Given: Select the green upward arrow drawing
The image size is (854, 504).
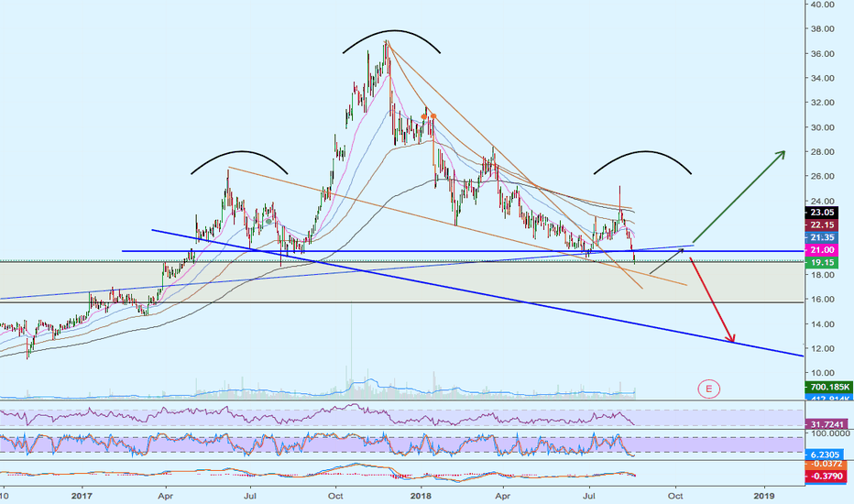Looking at the screenshot, I should [x=739, y=197].
